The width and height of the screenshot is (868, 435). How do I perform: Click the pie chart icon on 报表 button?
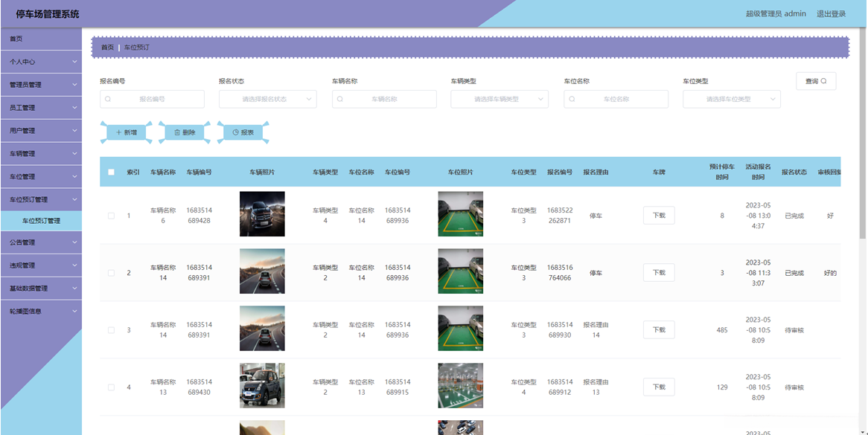coord(235,132)
